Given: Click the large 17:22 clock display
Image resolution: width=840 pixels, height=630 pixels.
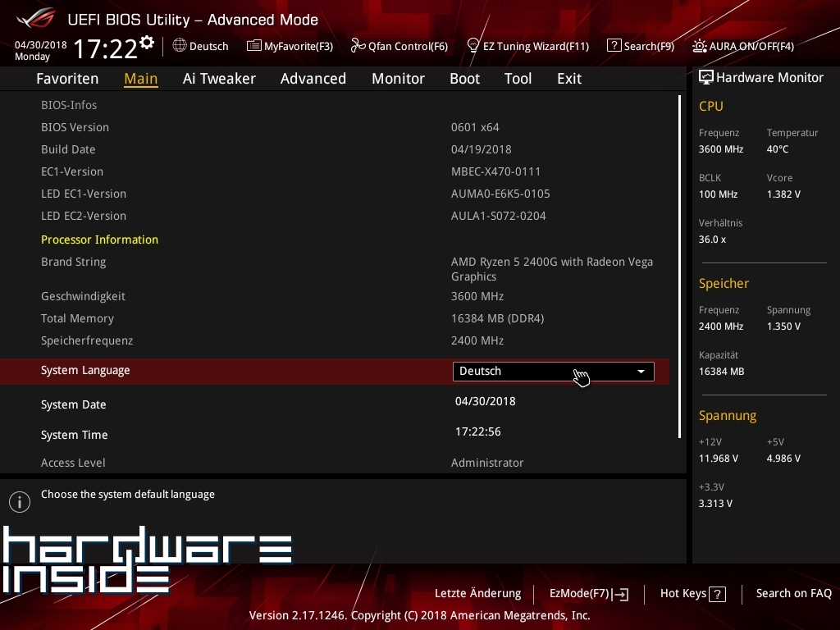Looking at the screenshot, I should 105,48.
